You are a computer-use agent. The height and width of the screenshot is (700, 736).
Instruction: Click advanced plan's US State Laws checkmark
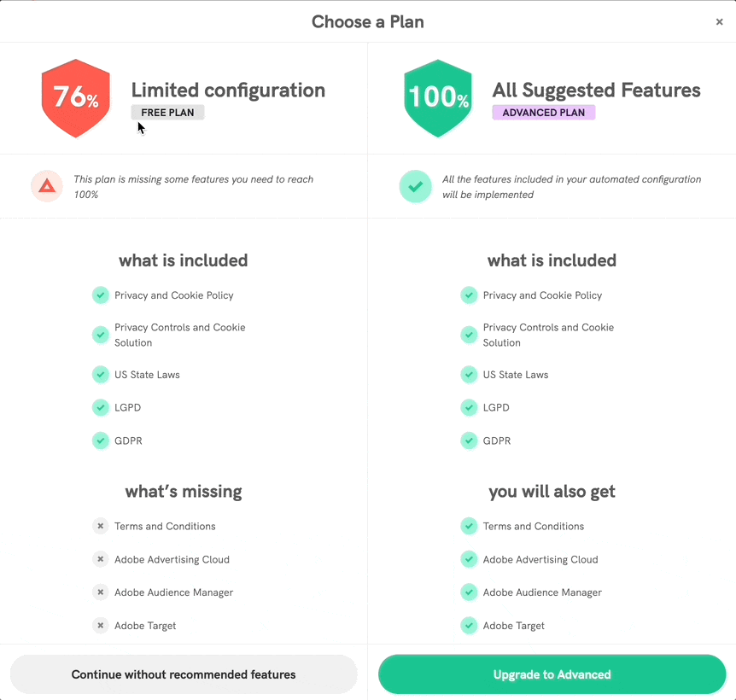(x=469, y=374)
